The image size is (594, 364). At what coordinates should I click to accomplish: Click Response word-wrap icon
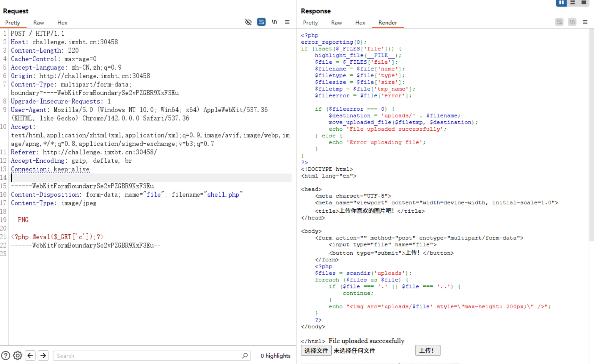click(559, 22)
